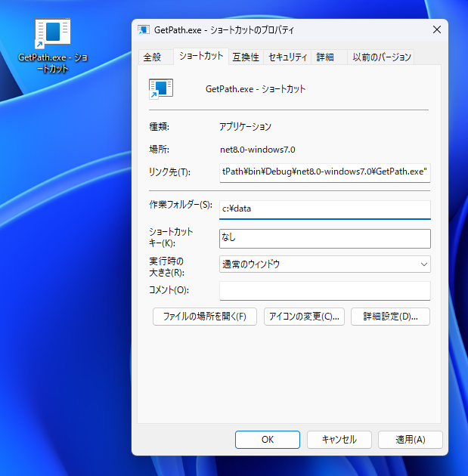Click ファイルの場所を開く button

click(205, 317)
